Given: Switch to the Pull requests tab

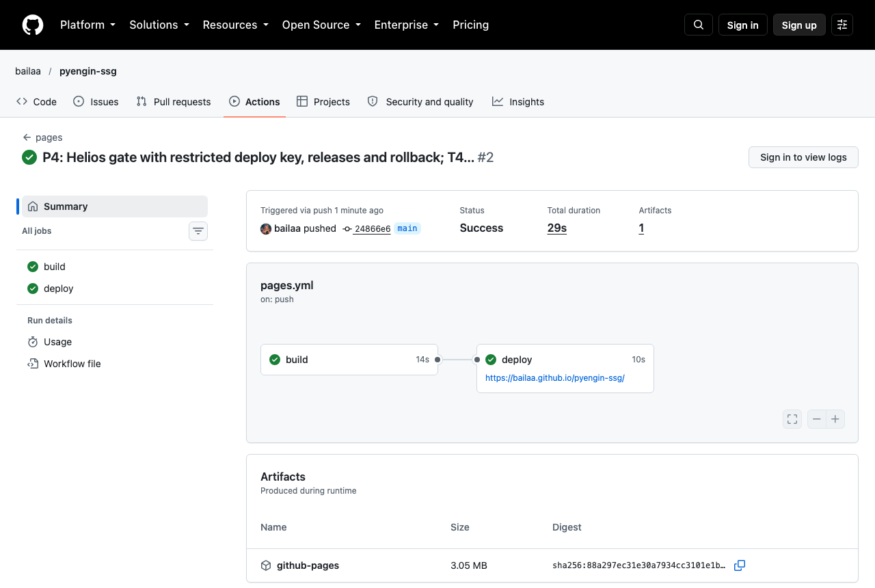Looking at the screenshot, I should [x=174, y=102].
